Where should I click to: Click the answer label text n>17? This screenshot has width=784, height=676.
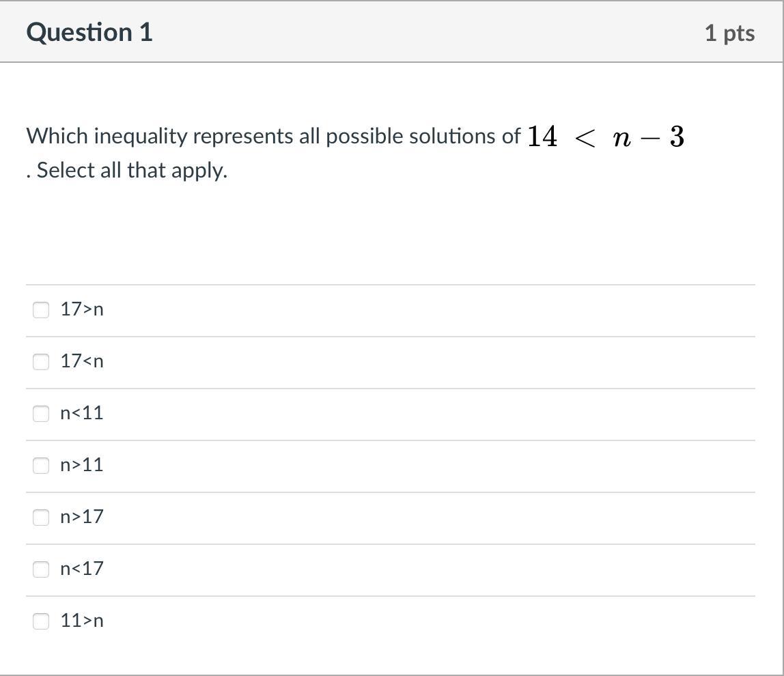[82, 517]
